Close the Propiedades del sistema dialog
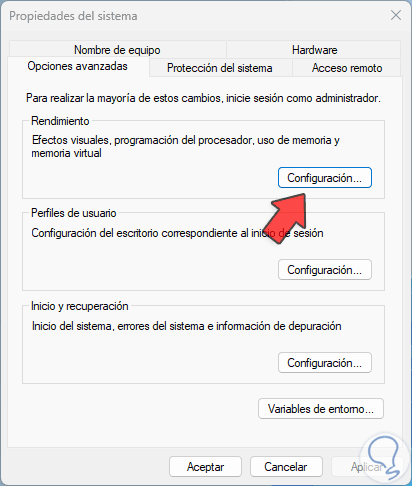412x486 pixels. point(396,15)
